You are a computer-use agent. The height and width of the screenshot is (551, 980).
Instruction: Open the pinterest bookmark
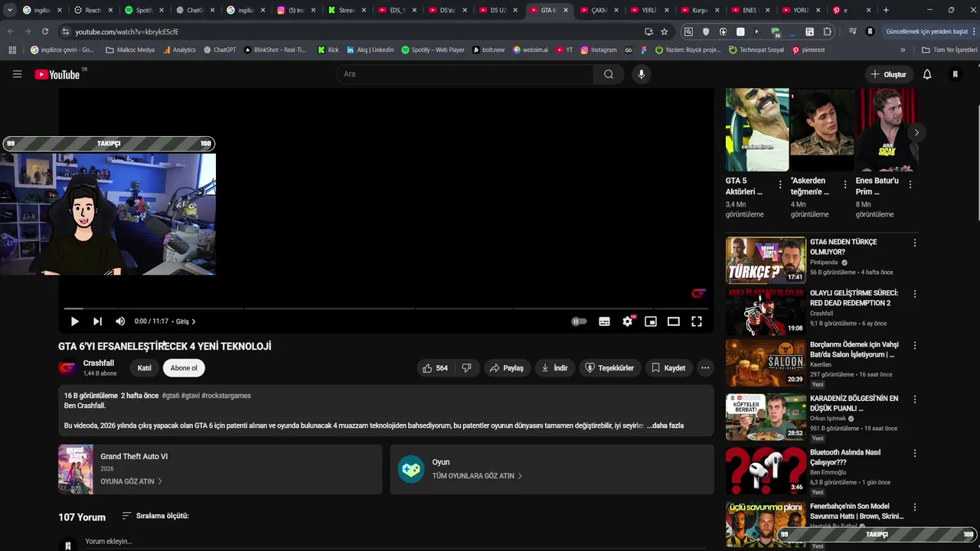coord(808,50)
